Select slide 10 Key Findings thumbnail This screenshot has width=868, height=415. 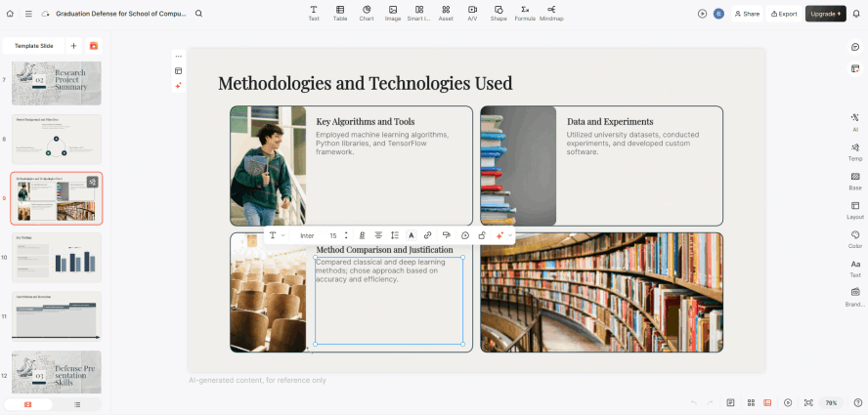pos(56,258)
